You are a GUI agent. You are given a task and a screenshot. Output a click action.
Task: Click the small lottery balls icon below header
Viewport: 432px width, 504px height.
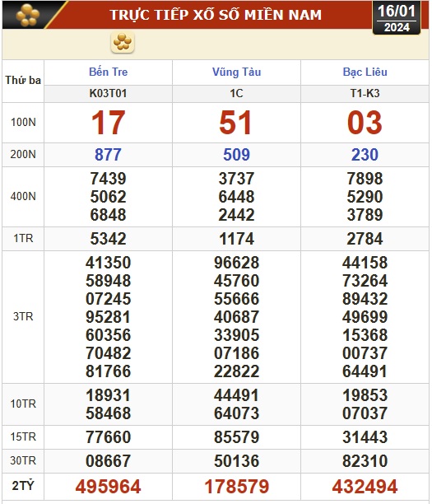point(123,42)
